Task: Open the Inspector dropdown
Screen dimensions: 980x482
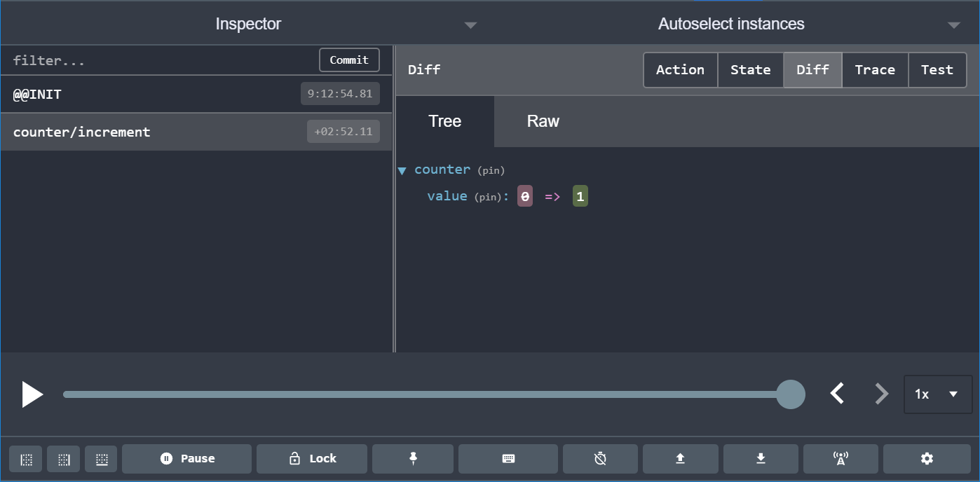Action: pos(470,25)
